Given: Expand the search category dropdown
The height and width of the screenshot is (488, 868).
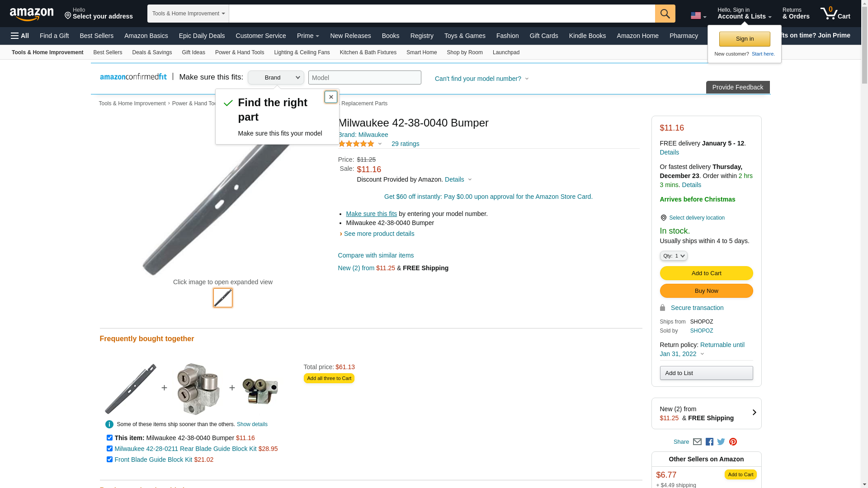Looking at the screenshot, I should click(188, 14).
